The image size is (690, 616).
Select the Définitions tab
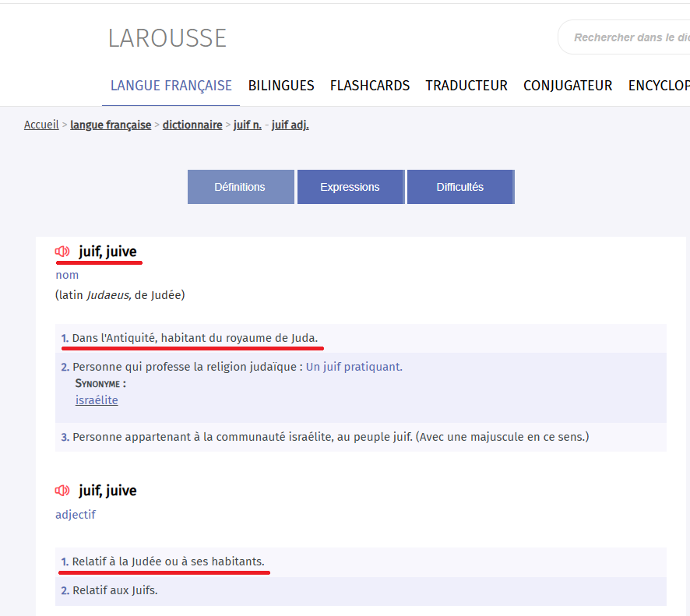click(240, 187)
